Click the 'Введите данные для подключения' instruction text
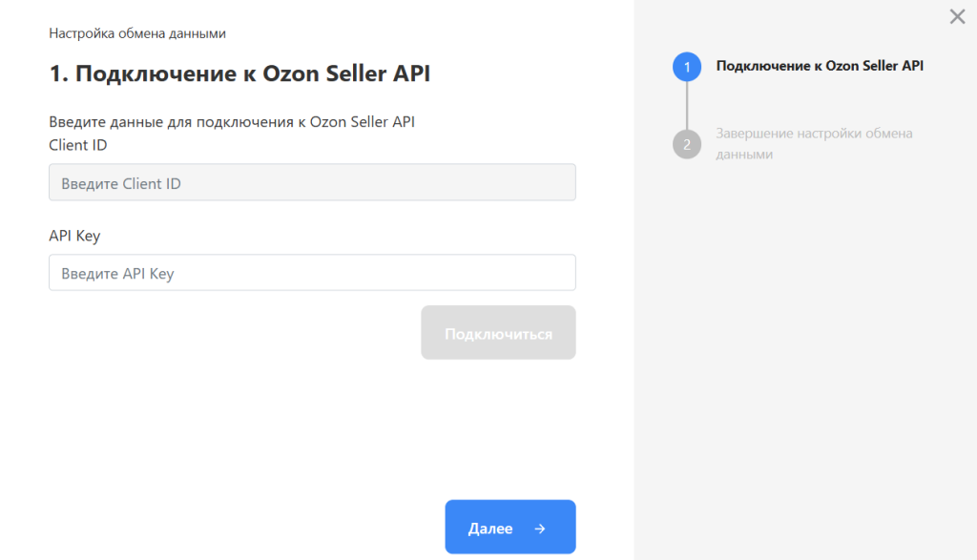This screenshot has width=977, height=560. (x=231, y=121)
